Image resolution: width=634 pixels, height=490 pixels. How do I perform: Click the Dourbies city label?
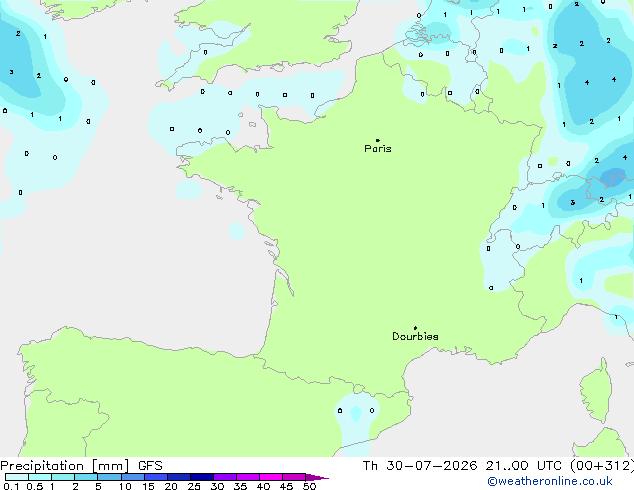(415, 336)
